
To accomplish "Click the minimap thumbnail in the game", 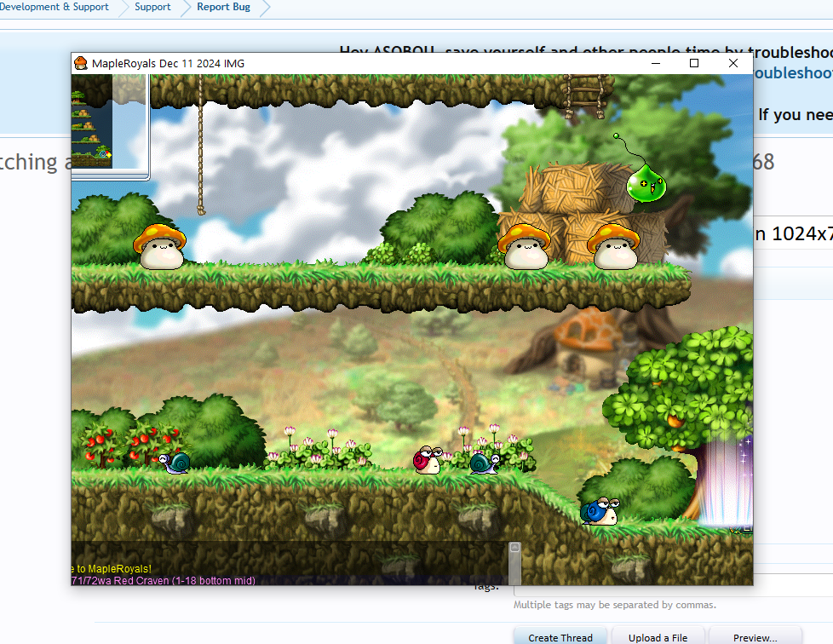I will pos(92,122).
